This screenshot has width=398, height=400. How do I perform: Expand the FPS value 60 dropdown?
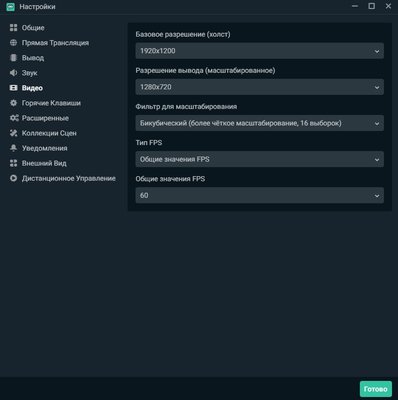[x=259, y=195]
